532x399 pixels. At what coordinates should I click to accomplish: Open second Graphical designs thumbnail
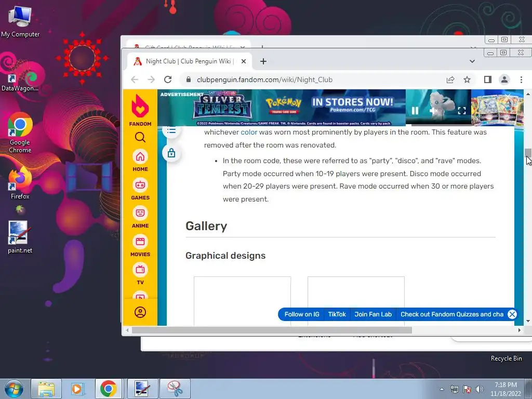356,301
